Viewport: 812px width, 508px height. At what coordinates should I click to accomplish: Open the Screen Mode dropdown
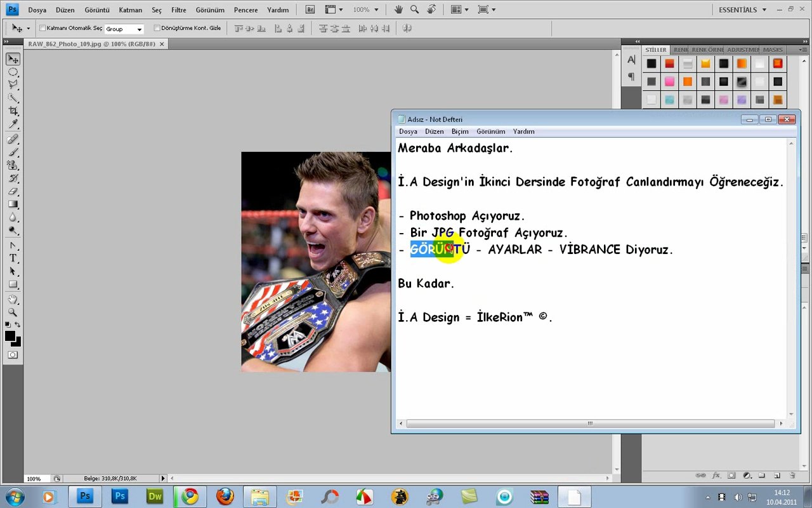coord(487,10)
